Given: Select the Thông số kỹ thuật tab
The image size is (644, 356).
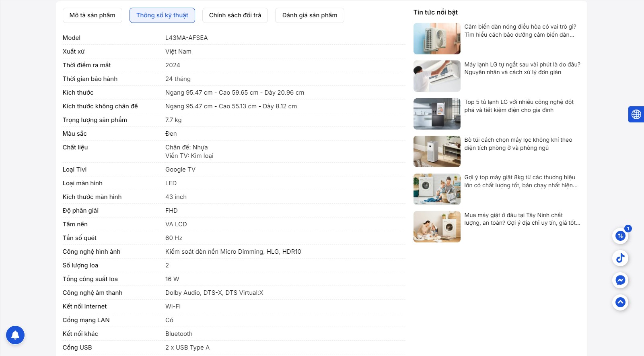Looking at the screenshot, I should [162, 15].
